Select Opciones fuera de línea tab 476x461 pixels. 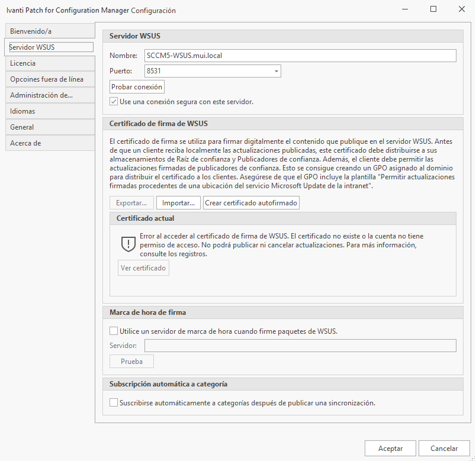pyautogui.click(x=50, y=79)
